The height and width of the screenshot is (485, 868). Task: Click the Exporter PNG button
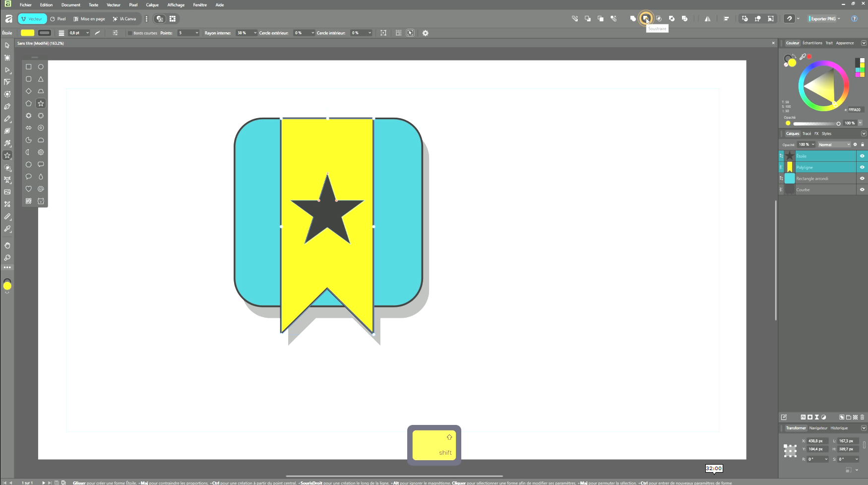pos(823,19)
